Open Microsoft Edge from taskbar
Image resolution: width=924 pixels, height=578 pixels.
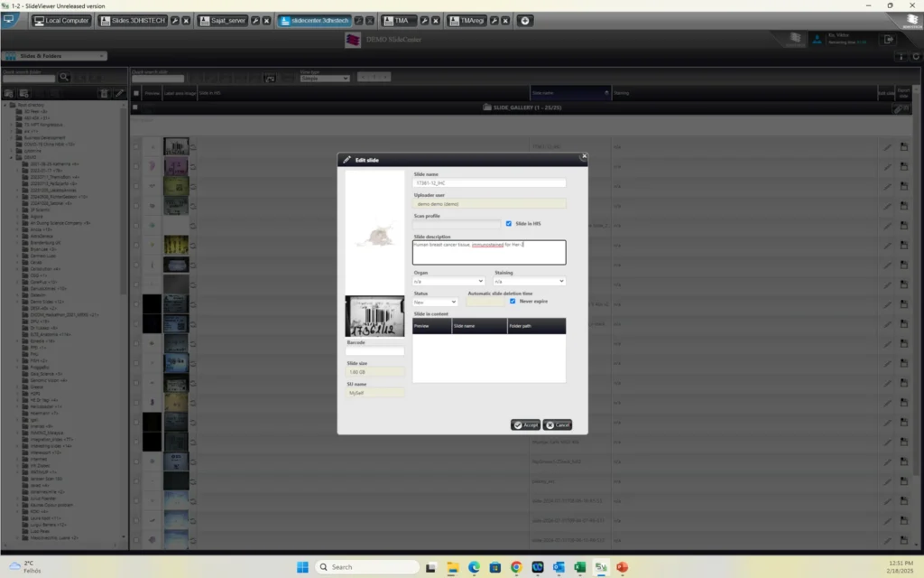pos(474,567)
